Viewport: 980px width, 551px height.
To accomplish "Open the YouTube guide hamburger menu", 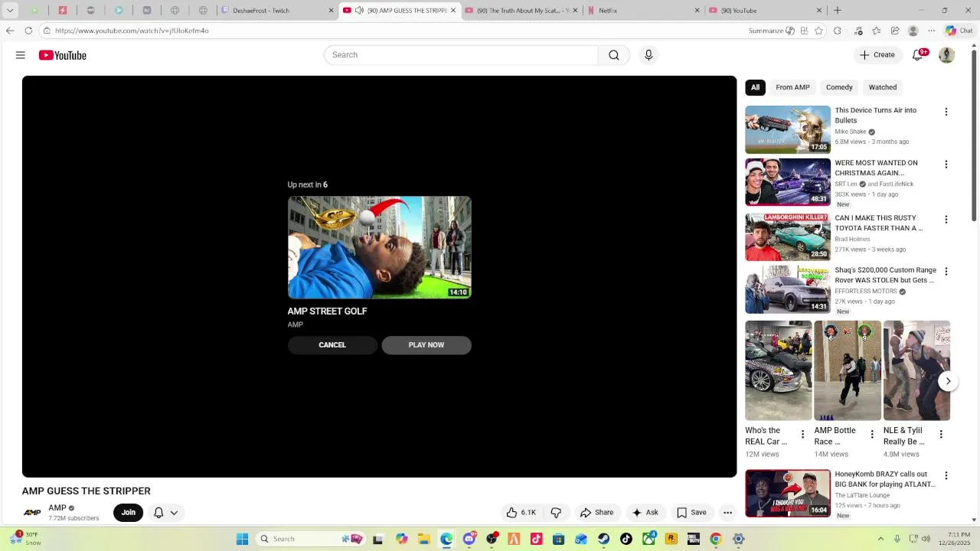I will tap(21, 55).
